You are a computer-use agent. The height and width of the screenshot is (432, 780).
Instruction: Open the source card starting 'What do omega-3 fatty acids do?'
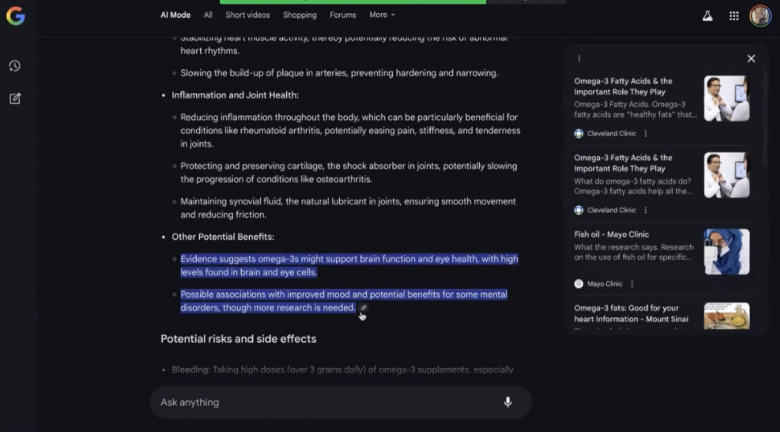click(633, 186)
